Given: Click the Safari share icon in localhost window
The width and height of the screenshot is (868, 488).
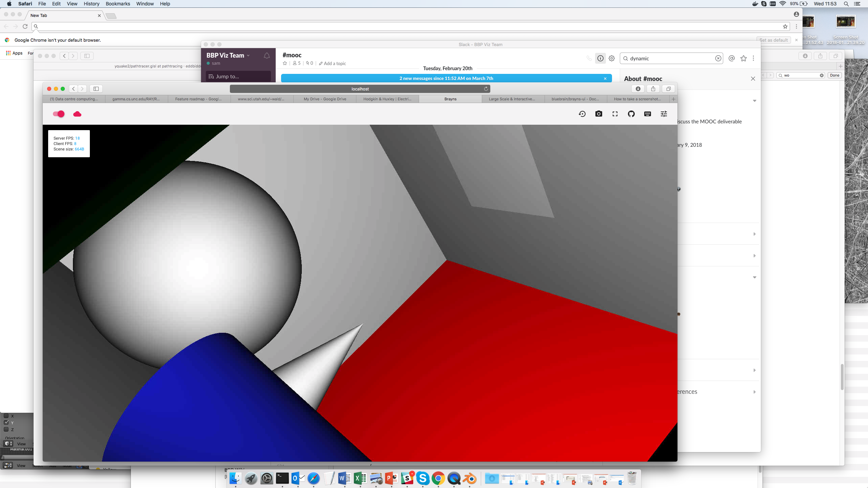Looking at the screenshot, I should 653,89.
